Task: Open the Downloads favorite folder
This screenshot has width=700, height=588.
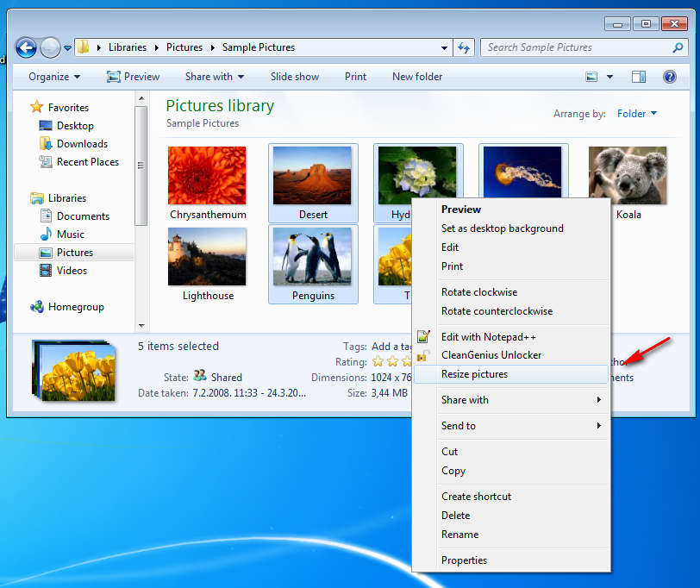Action: click(x=82, y=144)
